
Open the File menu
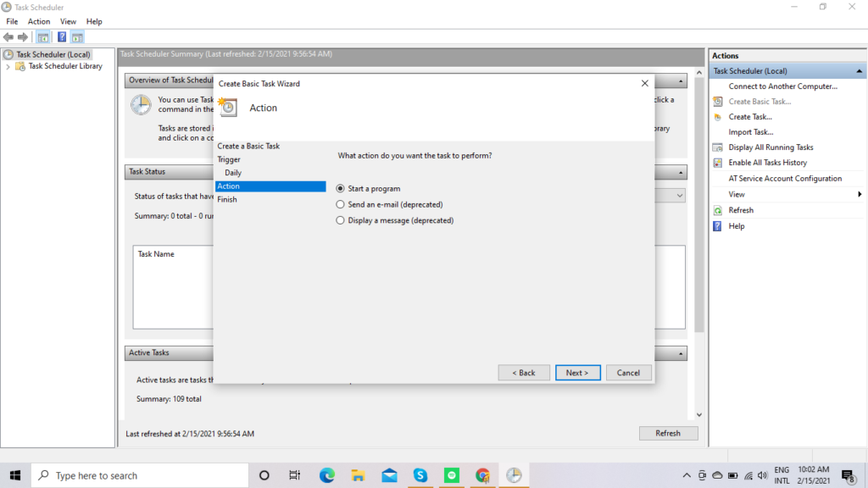12,21
